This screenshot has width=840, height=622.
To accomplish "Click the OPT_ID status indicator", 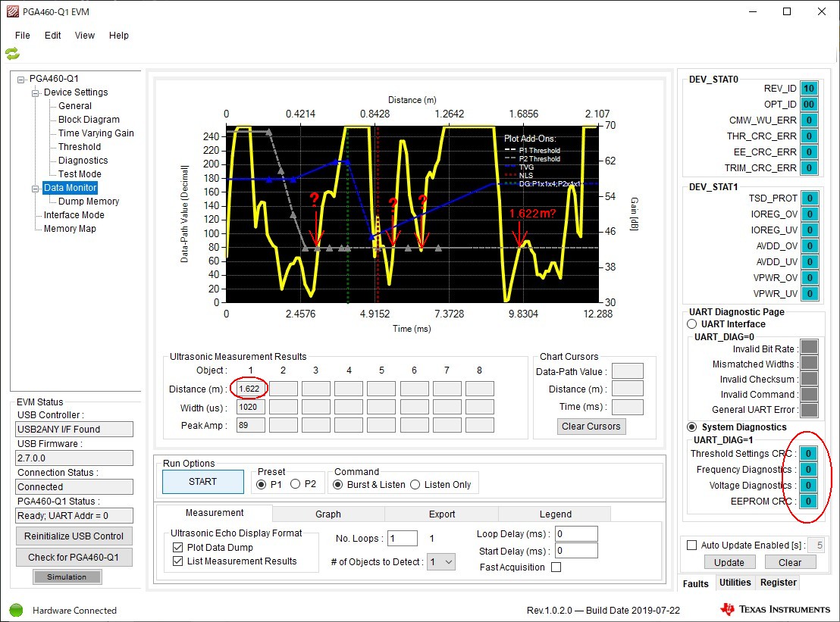I will coord(809,105).
